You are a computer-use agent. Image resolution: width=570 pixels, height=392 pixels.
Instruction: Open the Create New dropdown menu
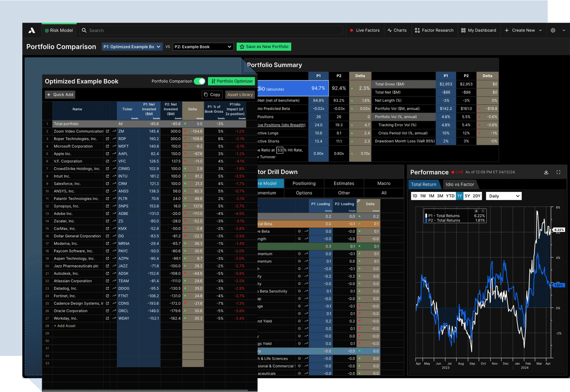(522, 30)
